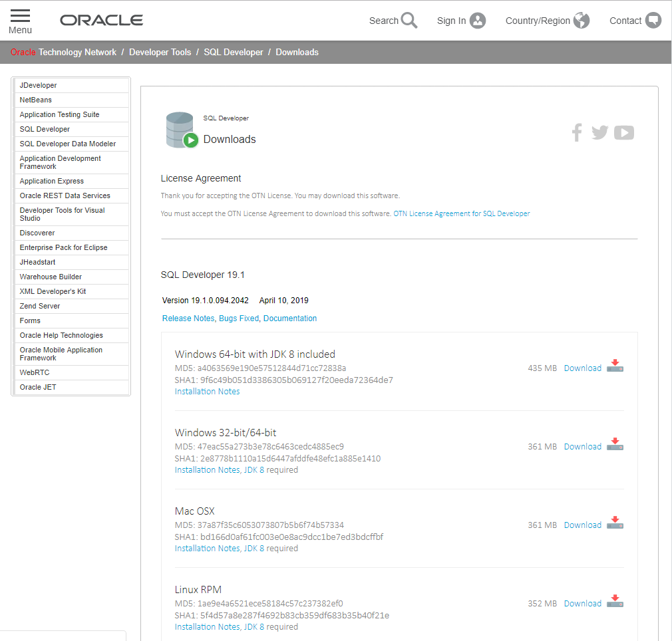
Task: Open the Documentation link
Action: click(290, 318)
